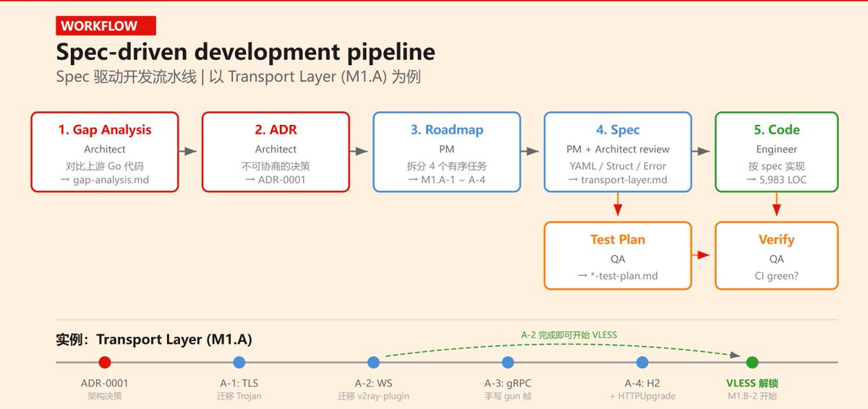Screen dimensions: 868x409
Task: Click the 'Spec-driven development pipeline' title
Action: pos(246,52)
